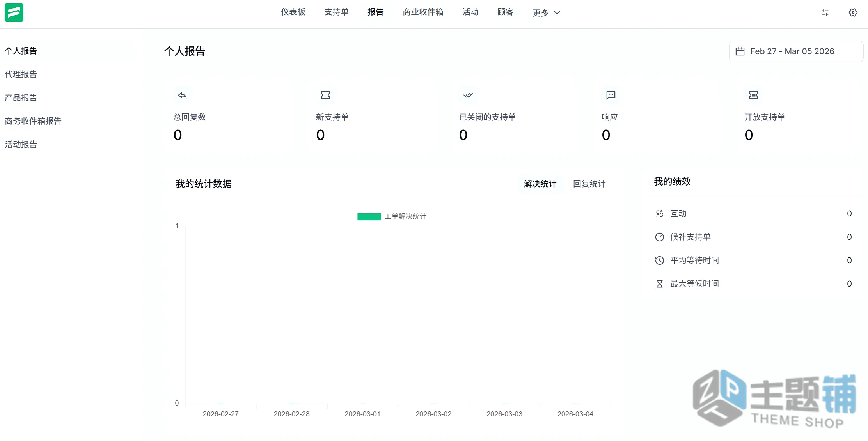Expand the 更多 dropdown menu
Viewport: 868px width, 441px height.
click(547, 13)
